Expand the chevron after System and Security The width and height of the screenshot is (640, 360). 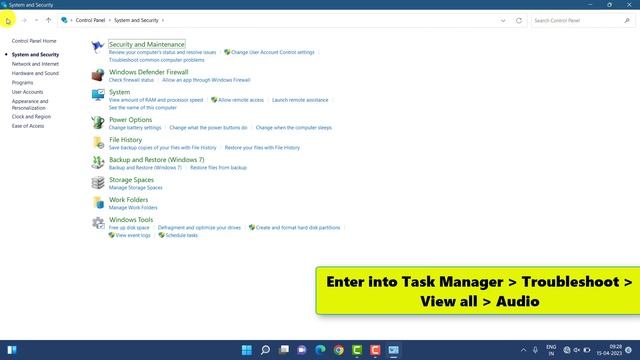pos(163,20)
